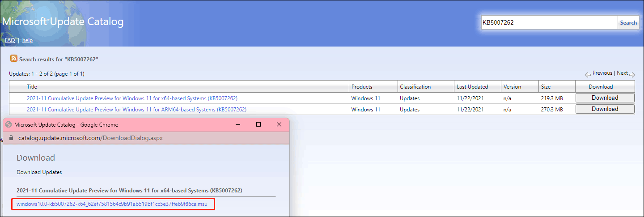Open the x64-based Systems update title link
Viewport: 644px width, 217px height.
point(132,98)
